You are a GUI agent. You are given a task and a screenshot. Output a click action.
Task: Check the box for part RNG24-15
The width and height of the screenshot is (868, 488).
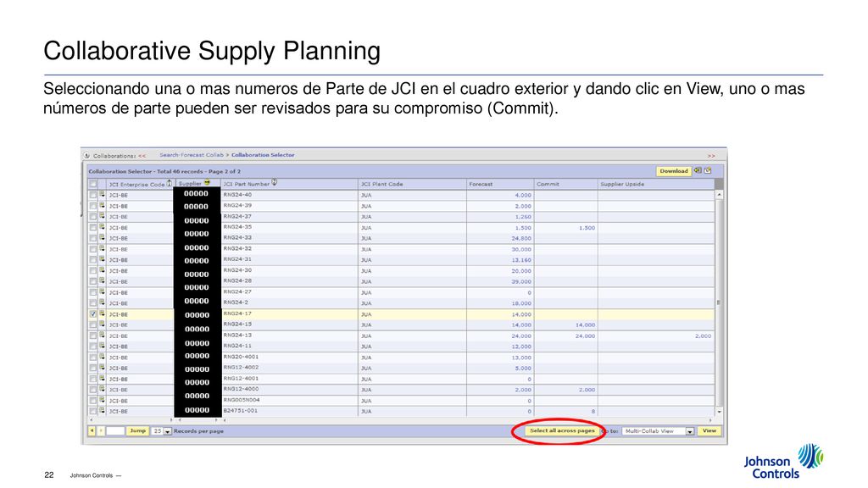coord(93,324)
